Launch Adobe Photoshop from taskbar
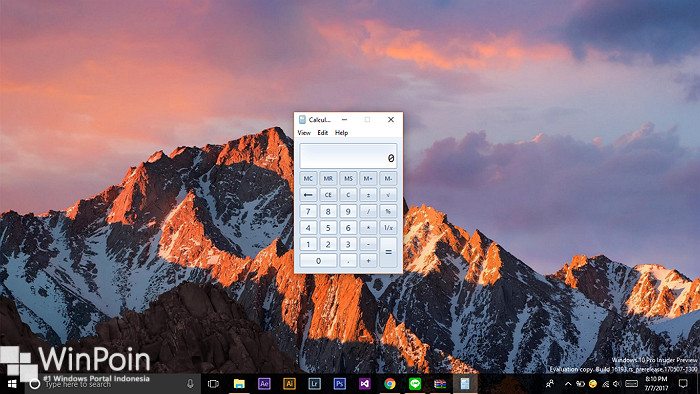700x394 pixels. click(339, 384)
